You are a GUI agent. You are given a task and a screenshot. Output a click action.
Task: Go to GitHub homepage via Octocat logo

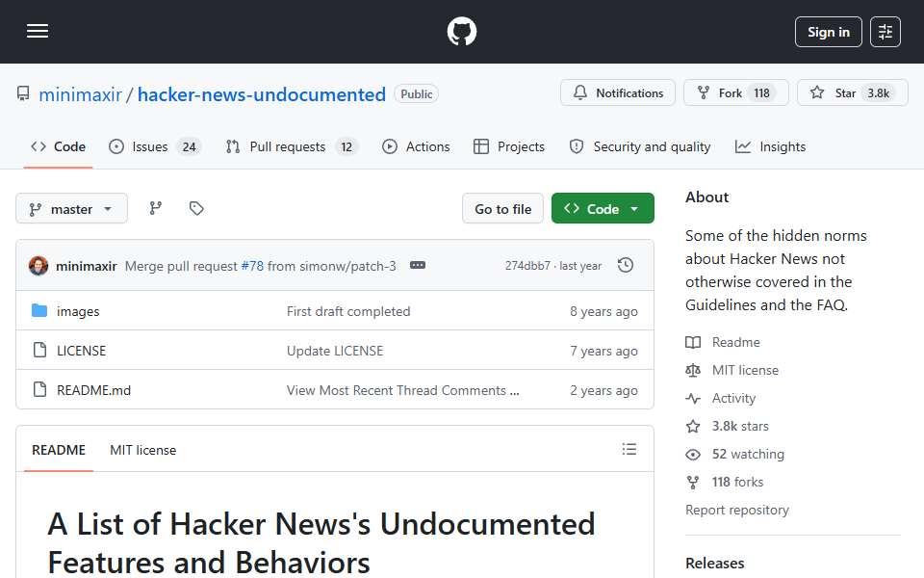point(462,31)
